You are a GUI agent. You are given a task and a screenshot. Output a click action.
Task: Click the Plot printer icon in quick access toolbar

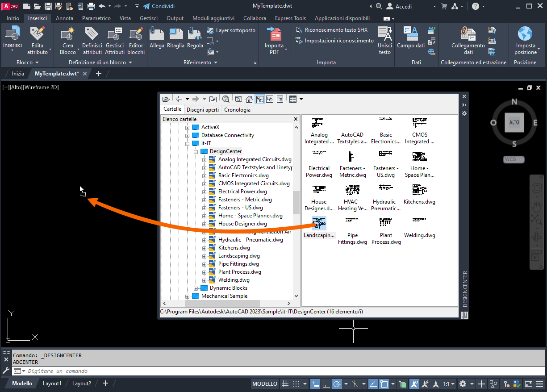pos(91,6)
